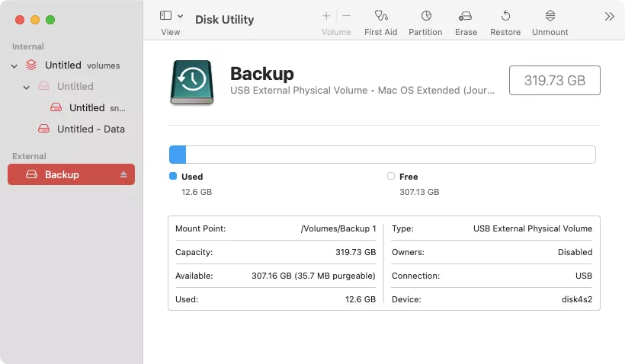The height and width of the screenshot is (364, 625).
Task: Click the 319.73 GB capacity box
Action: (554, 80)
